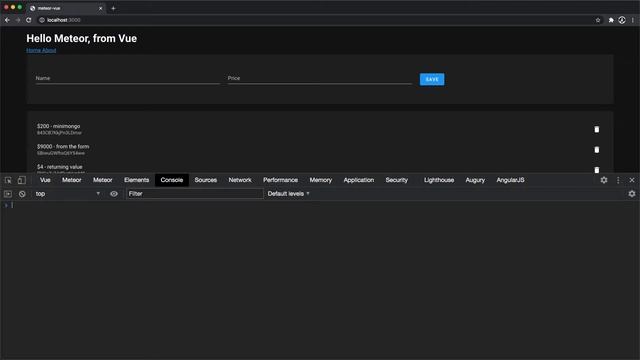This screenshot has height=360, width=640.
Task: Select the '$4 - returning value' entry
Action: click(60, 167)
